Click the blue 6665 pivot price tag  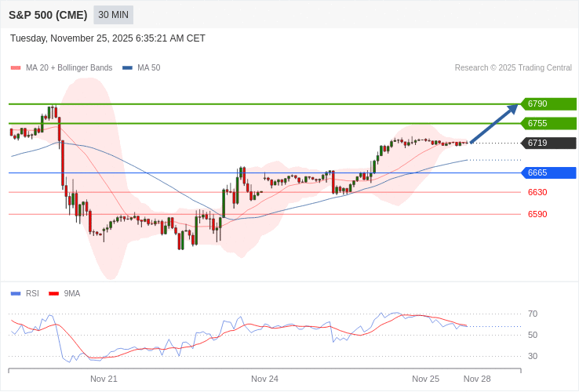548,172
